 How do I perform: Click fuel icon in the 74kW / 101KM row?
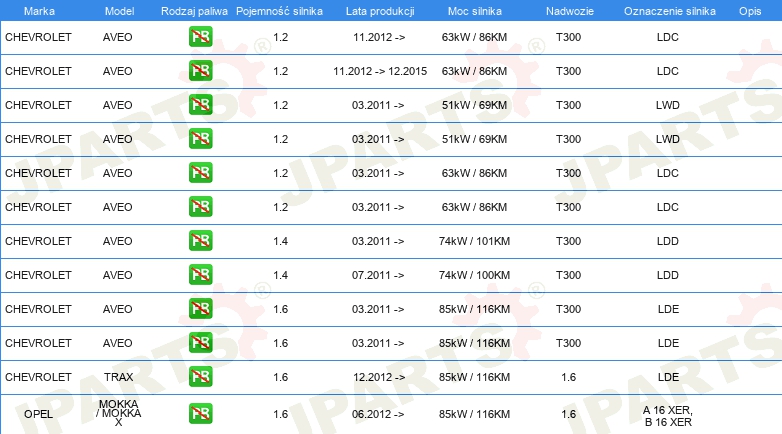pos(200,241)
